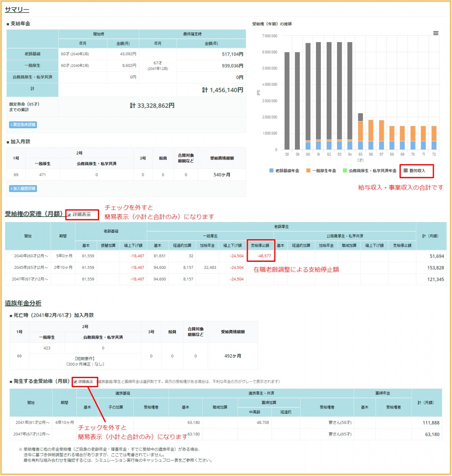Click the bar for age 72

[x=434, y=138]
